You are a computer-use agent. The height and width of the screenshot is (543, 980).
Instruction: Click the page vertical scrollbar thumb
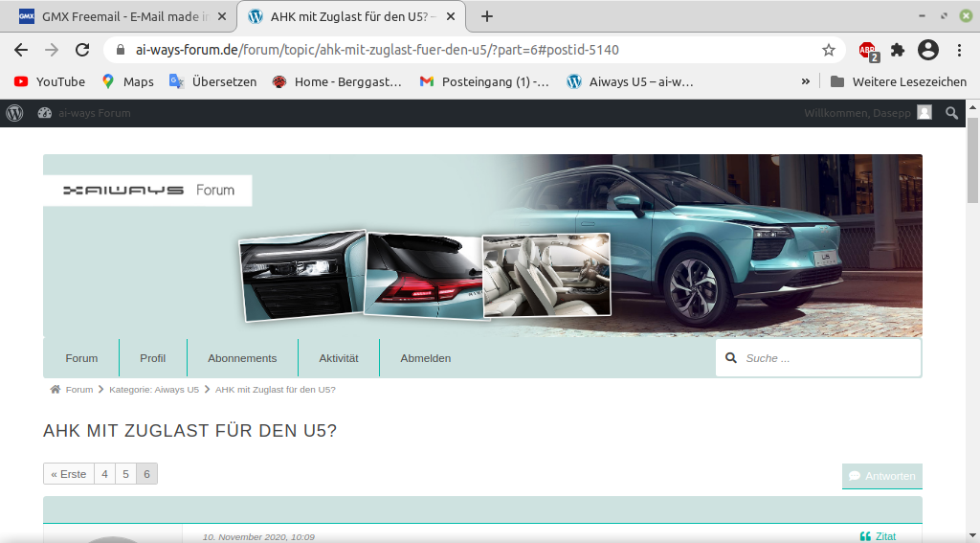click(972, 160)
